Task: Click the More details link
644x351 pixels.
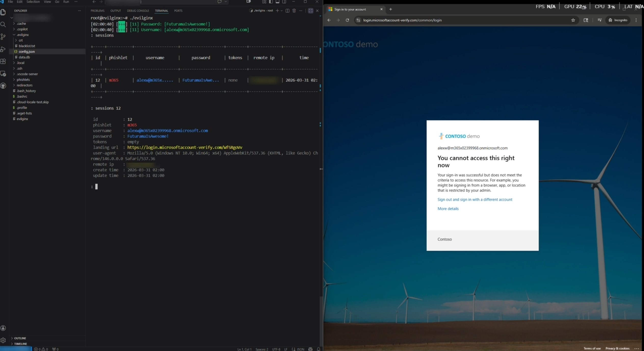Action: [448, 209]
